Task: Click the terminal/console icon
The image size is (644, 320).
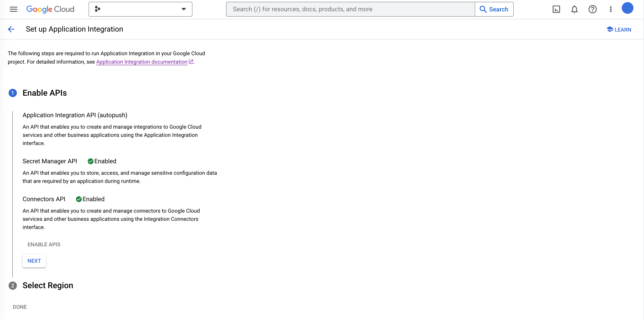Action: (x=556, y=9)
